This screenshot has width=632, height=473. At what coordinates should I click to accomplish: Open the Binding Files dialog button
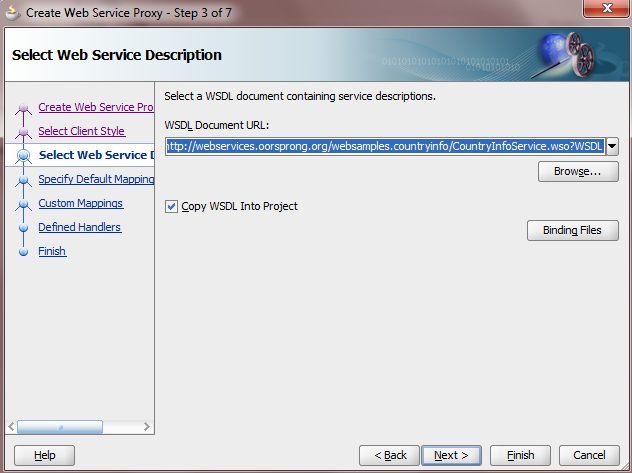click(572, 230)
